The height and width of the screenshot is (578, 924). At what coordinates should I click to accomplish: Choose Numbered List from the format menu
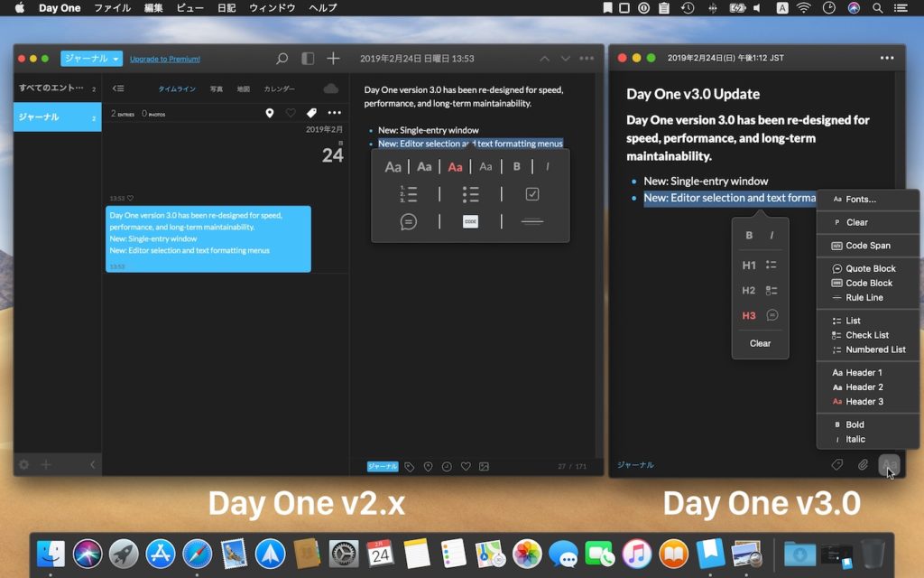867,350
